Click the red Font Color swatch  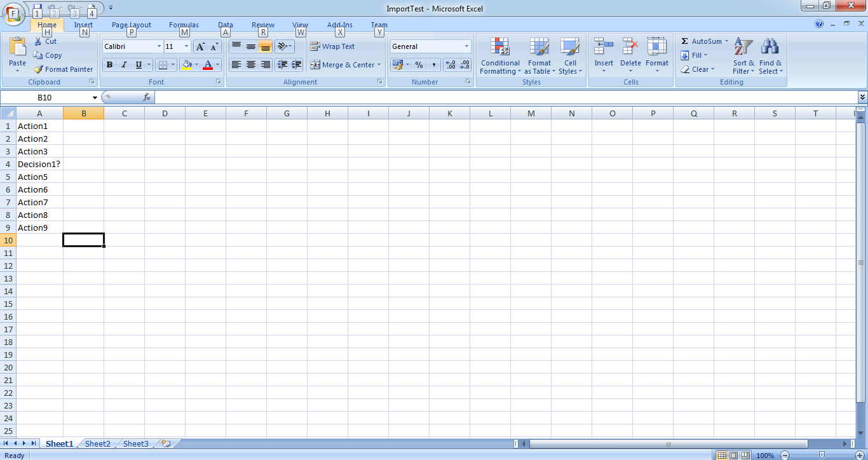click(207, 65)
